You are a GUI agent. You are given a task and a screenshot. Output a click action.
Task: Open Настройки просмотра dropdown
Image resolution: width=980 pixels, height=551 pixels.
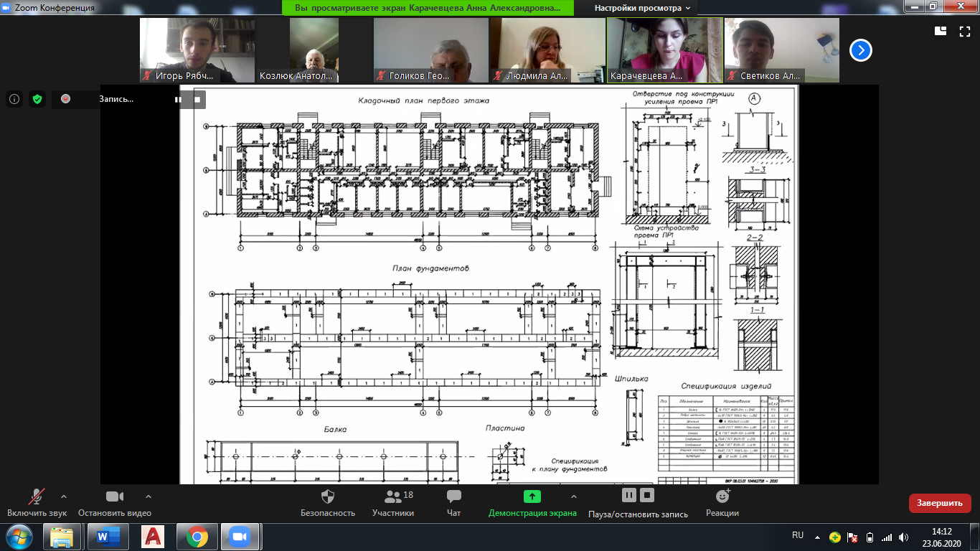point(642,8)
